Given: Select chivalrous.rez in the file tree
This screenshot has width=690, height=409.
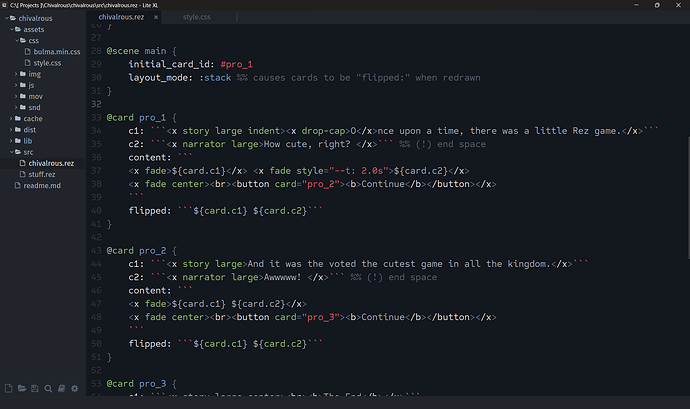Looking at the screenshot, I should pos(51,163).
